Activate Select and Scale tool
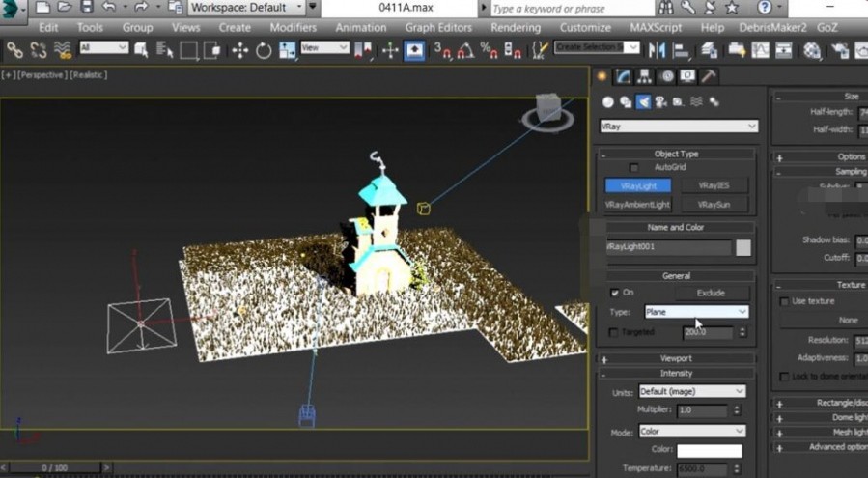 (x=287, y=50)
